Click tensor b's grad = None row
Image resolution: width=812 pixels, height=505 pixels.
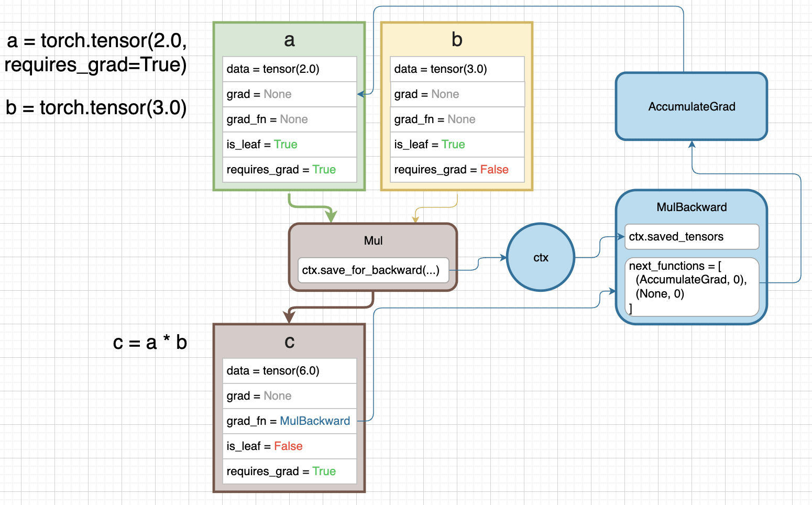(x=457, y=94)
